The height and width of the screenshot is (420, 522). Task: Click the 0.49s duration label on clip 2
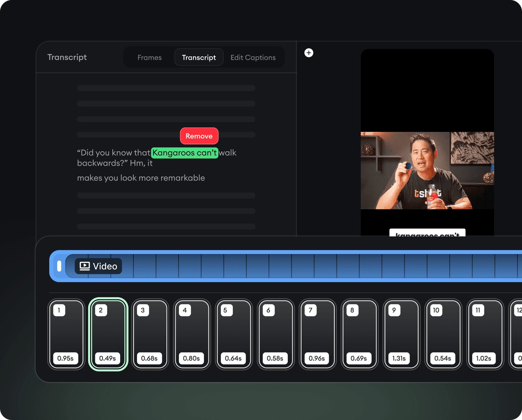tap(108, 358)
